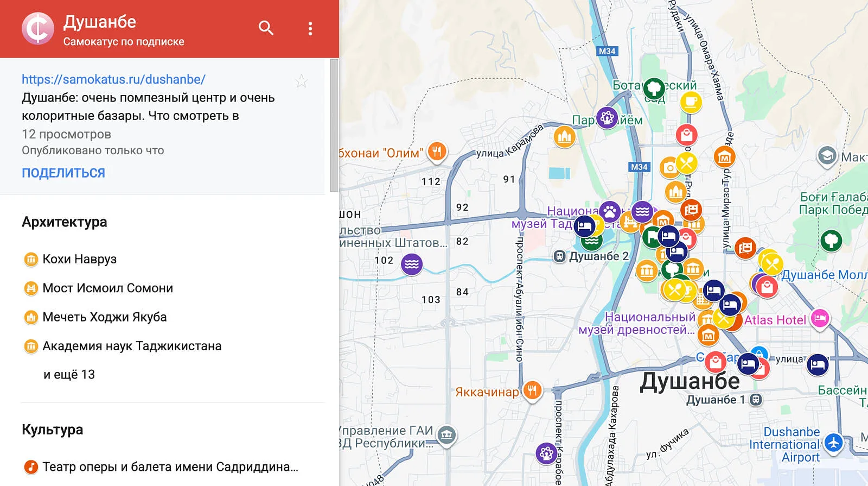Click the purple paw marker near National Museum
Image resolution: width=868 pixels, height=486 pixels.
coord(610,211)
